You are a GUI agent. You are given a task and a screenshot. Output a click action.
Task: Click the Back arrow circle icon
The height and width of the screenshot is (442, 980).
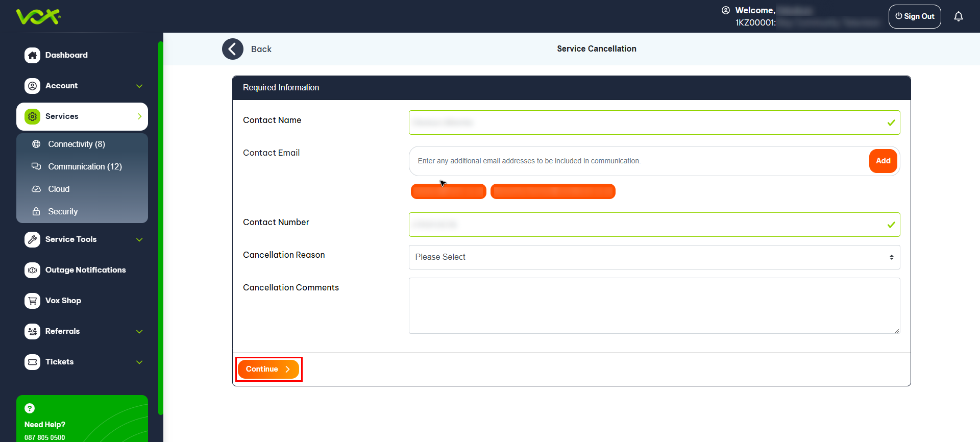[x=233, y=49]
